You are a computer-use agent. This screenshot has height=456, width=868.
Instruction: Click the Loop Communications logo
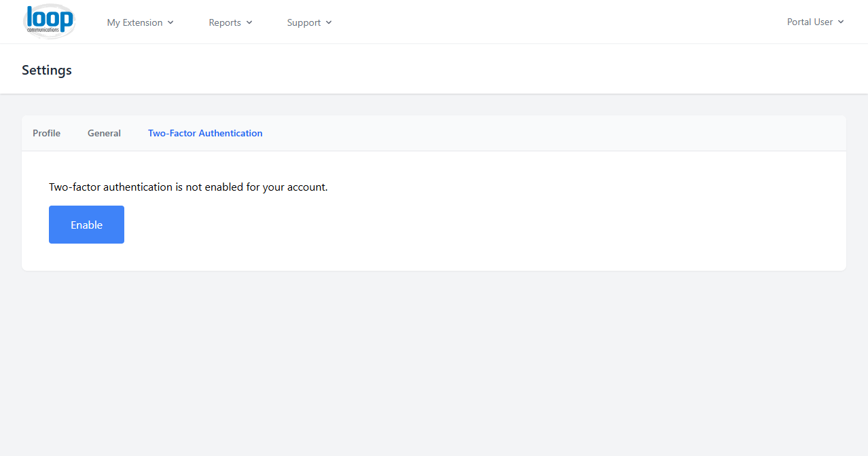pos(49,22)
